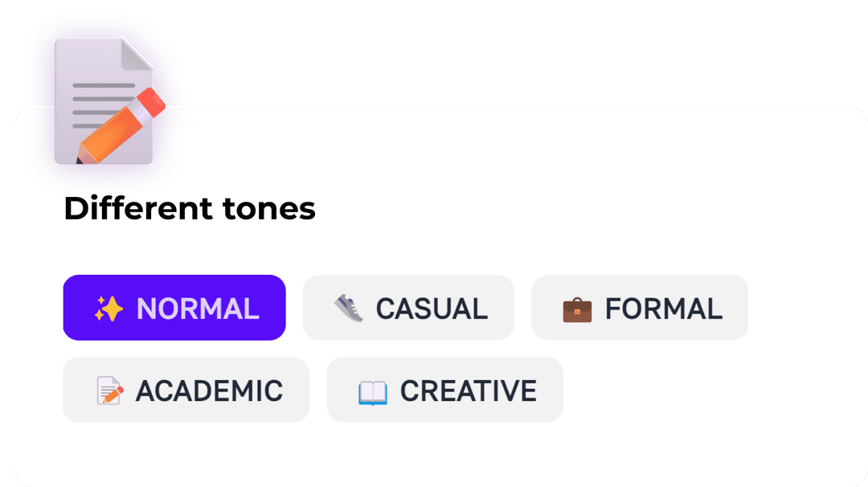Image resolution: width=868 pixels, height=487 pixels.
Task: Click the large document illustration's text lines
Action: [x=100, y=106]
